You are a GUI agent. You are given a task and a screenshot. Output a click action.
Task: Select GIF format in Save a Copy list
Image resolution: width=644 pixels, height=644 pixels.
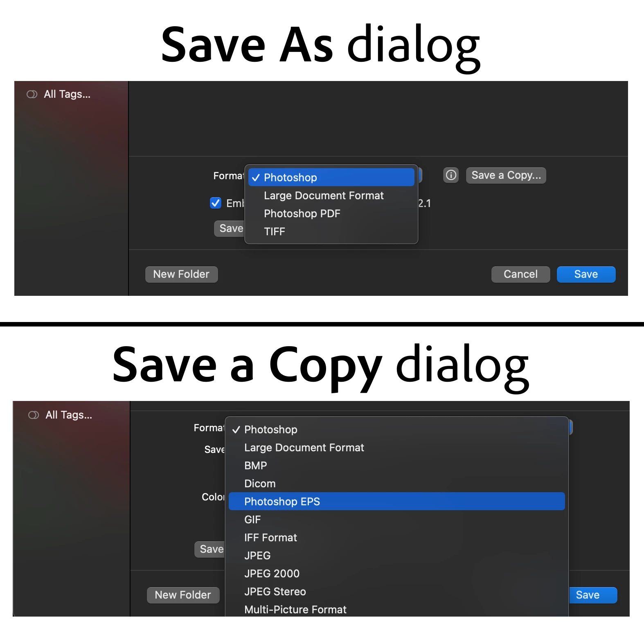pos(397,520)
